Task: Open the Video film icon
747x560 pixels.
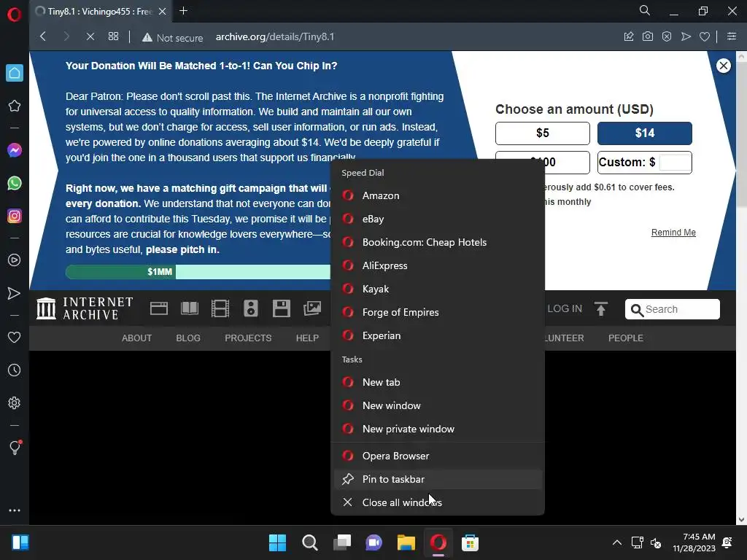Action: (220, 308)
